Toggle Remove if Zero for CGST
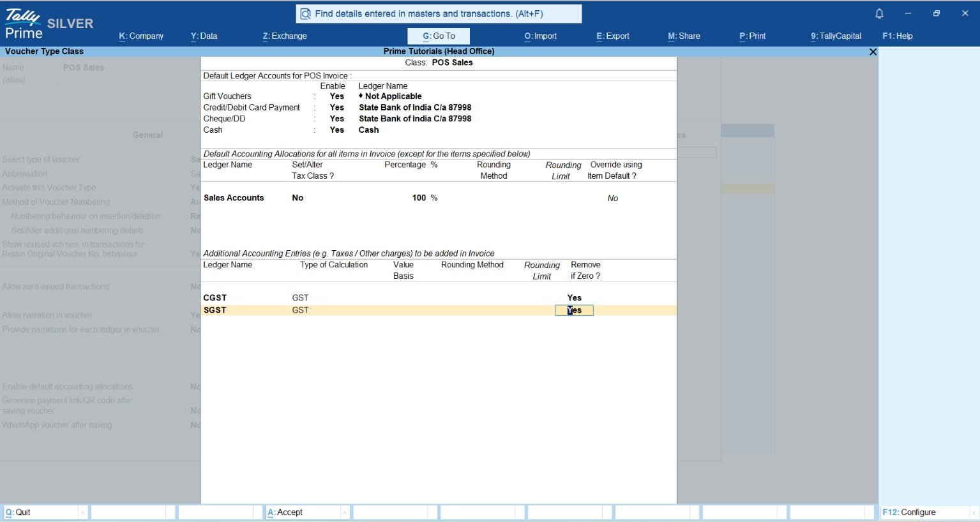Image resolution: width=980 pixels, height=522 pixels. [575, 298]
